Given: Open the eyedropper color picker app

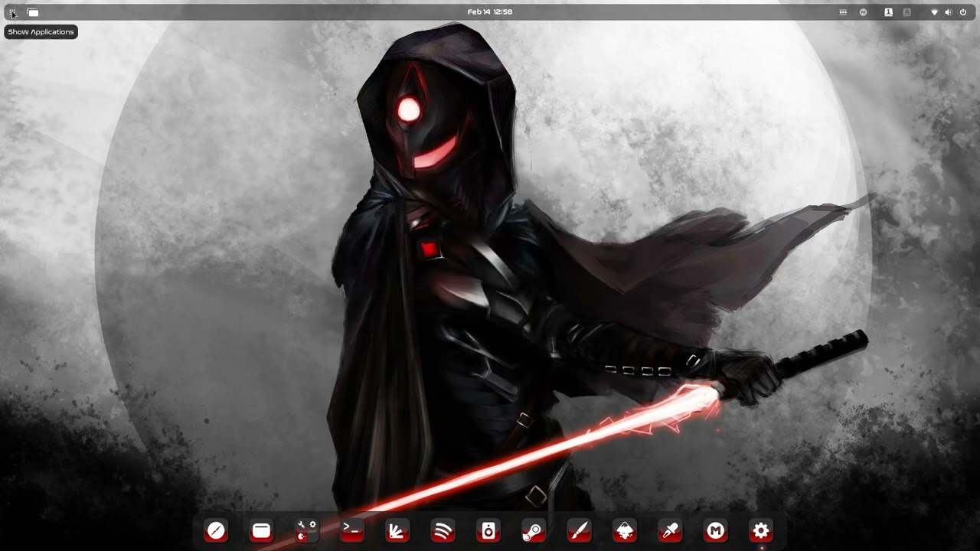Looking at the screenshot, I should (670, 530).
